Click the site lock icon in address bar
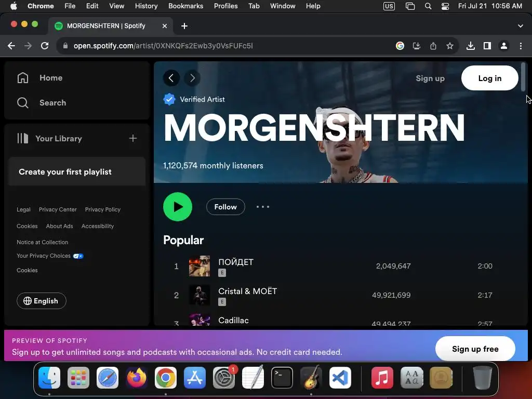The height and width of the screenshot is (399, 532). (x=65, y=46)
